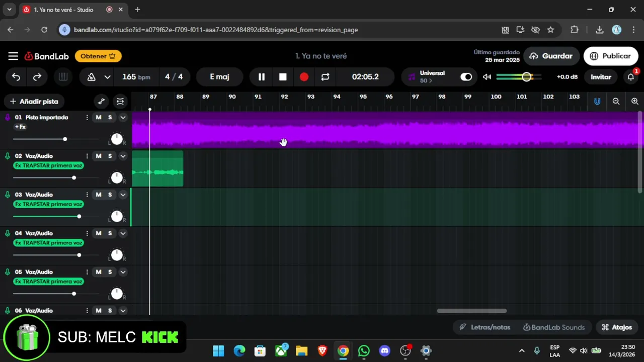Expand track 01 chevron
This screenshot has height=362, width=644.
(123, 117)
